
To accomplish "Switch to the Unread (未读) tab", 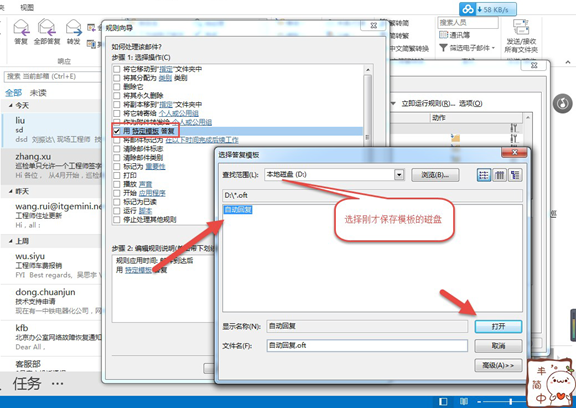I will point(38,93).
